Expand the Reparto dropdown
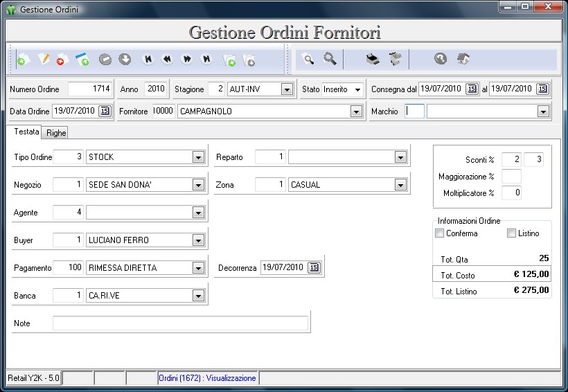Viewport: 568px width, 392px height. tap(400, 157)
